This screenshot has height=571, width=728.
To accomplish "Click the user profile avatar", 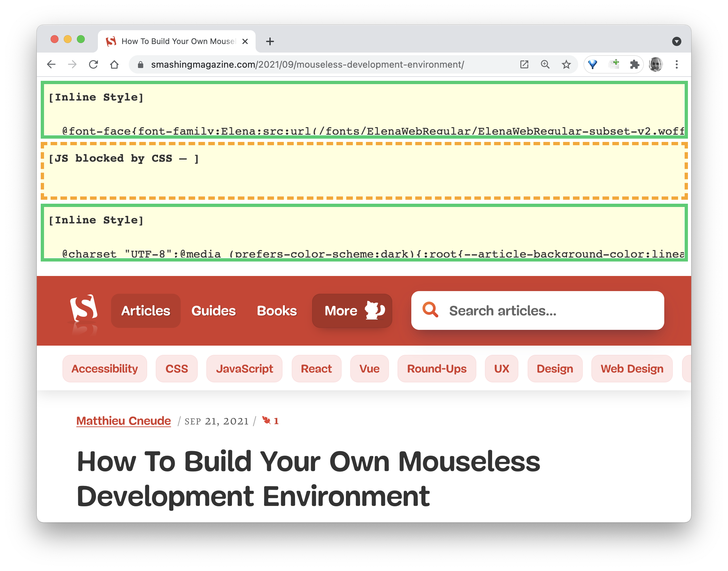I will click(656, 64).
